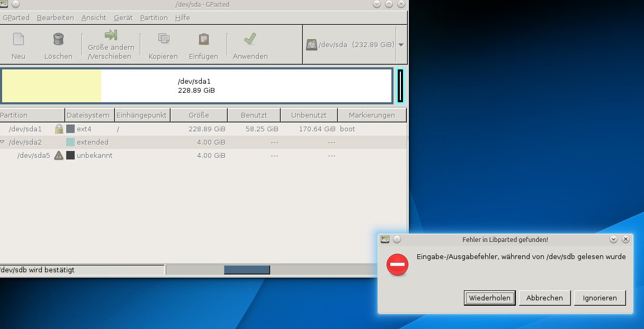Open the Hilfe menu
The width and height of the screenshot is (644, 329).
tap(183, 17)
